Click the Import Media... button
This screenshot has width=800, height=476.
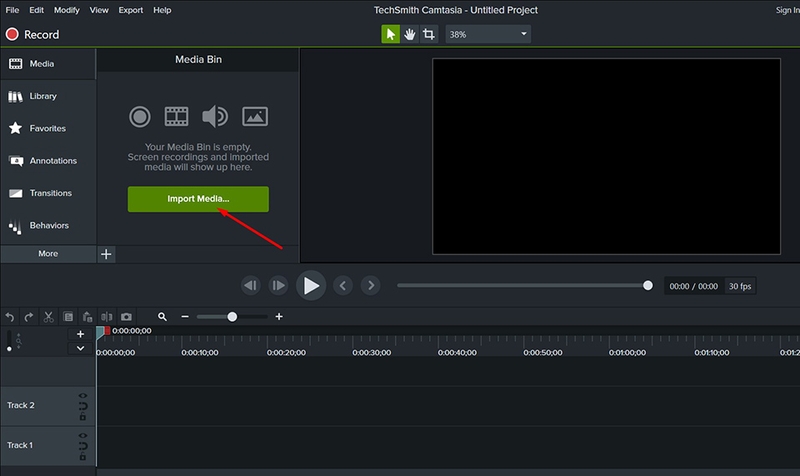tap(198, 199)
